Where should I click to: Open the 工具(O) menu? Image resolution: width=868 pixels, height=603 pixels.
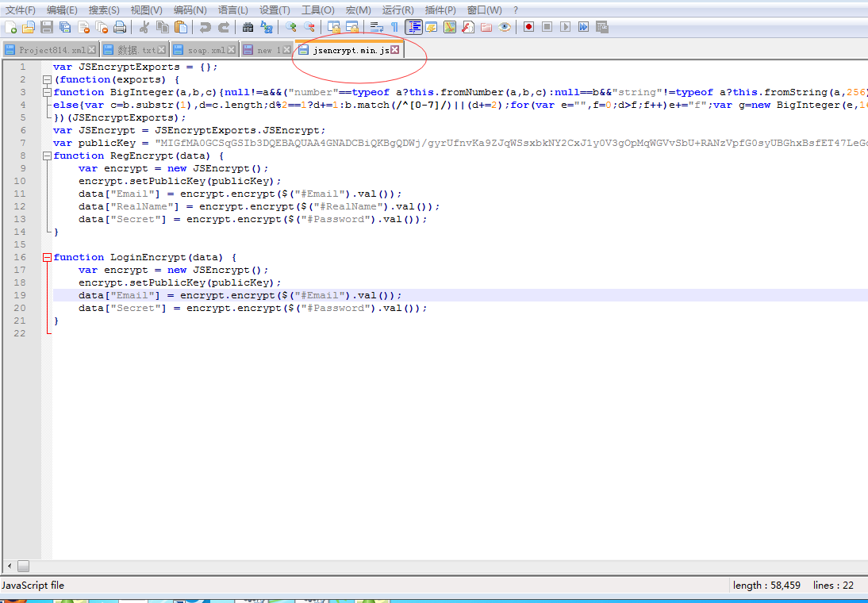(x=317, y=10)
